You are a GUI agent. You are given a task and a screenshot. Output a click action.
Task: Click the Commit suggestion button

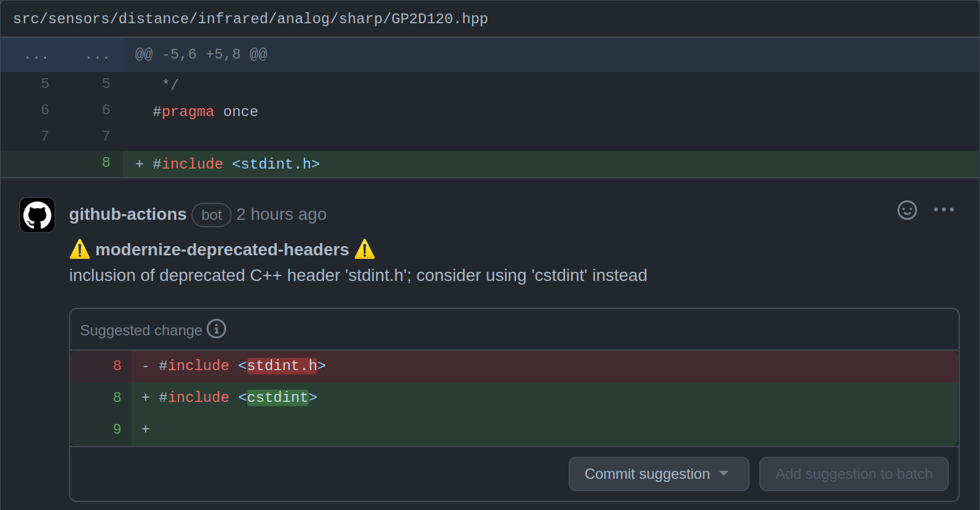658,474
